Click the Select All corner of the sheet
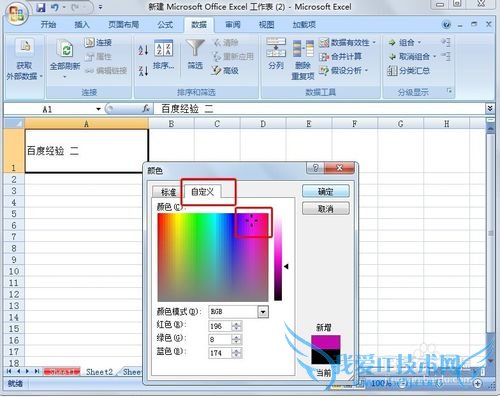 point(14,124)
